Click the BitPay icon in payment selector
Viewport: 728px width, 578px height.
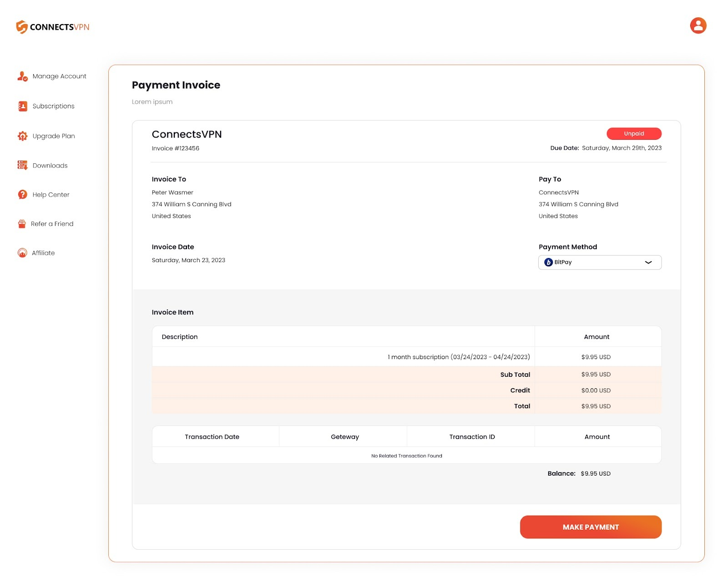(x=549, y=262)
